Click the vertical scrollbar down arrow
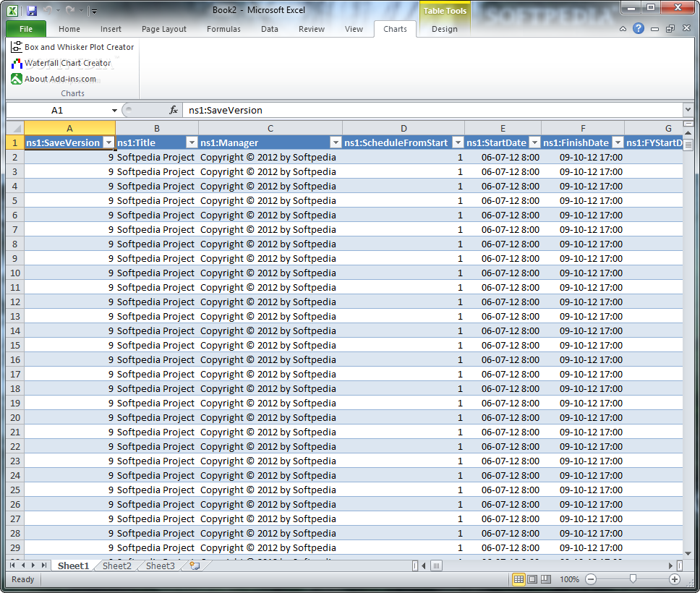The height and width of the screenshot is (593, 700). click(688, 553)
